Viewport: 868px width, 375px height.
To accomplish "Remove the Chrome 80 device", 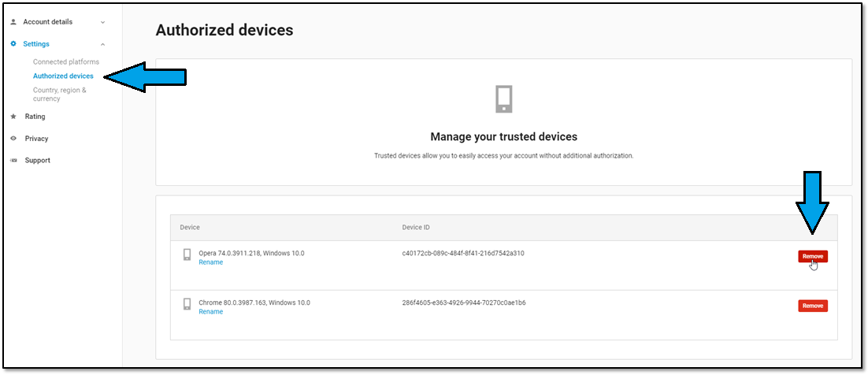I will [x=813, y=306].
